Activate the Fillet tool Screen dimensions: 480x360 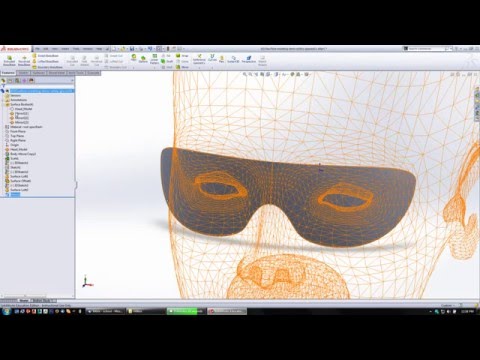[x=134, y=58]
